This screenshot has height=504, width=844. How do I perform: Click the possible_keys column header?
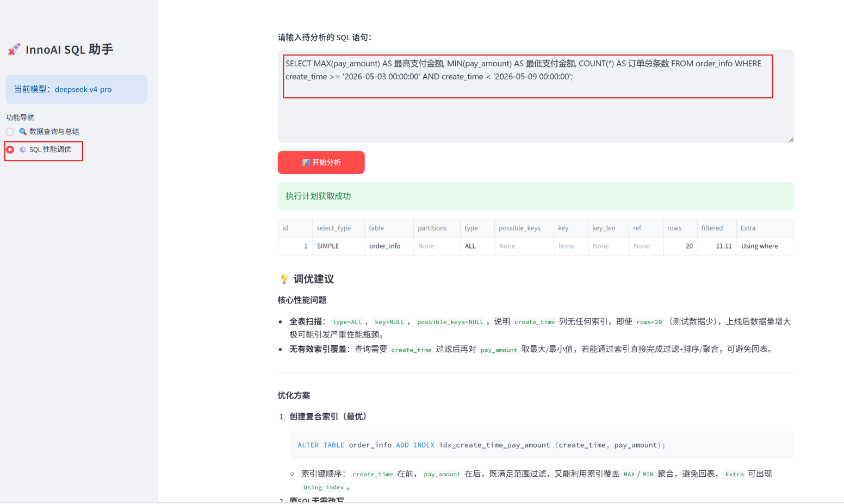click(x=524, y=228)
